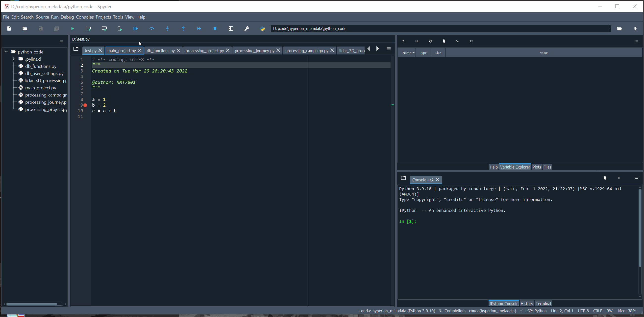644x317 pixels.
Task: Save all open files
Action: [56, 28]
